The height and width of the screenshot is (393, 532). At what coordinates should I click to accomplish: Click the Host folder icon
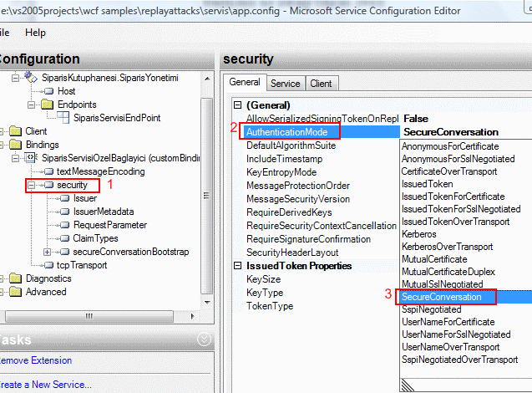(x=47, y=91)
